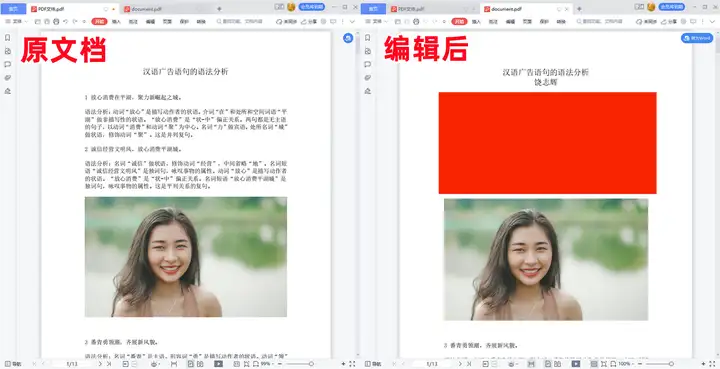Switch to PDF文件.pdf tab in right window
Image resolution: width=720 pixels, height=369 pixels.
coord(433,9)
